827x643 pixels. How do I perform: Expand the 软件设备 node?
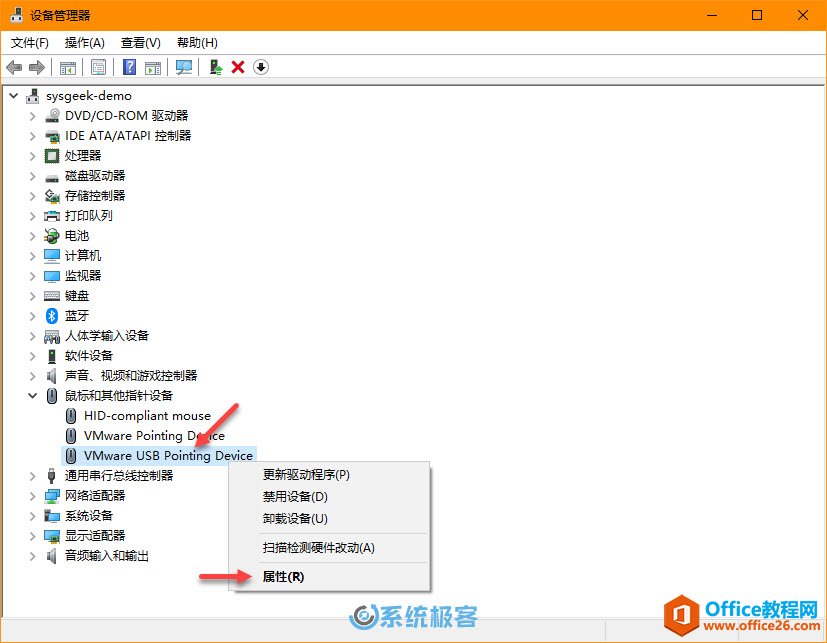(33, 356)
